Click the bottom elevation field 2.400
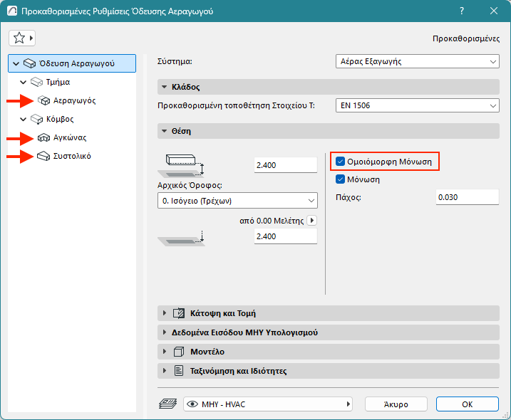Viewport: 511px width, 420px height. [x=286, y=236]
